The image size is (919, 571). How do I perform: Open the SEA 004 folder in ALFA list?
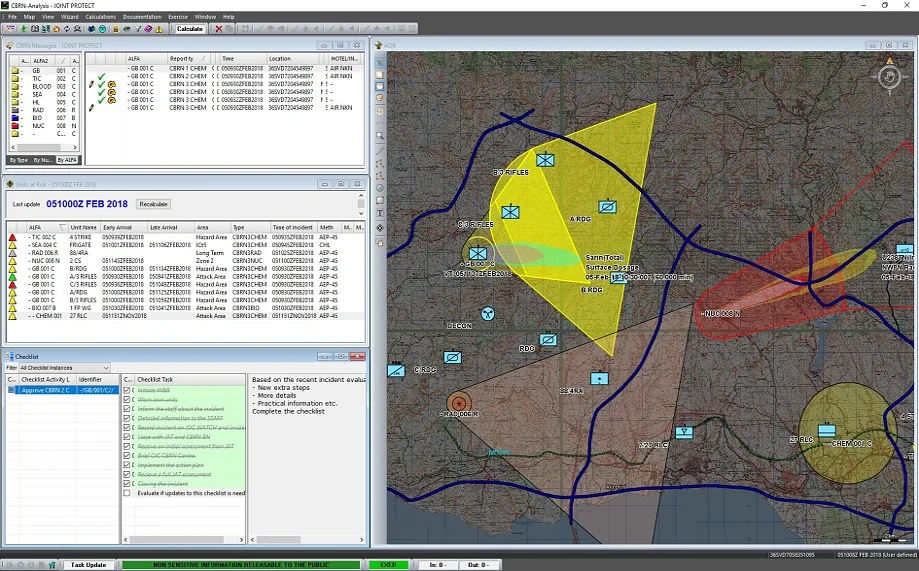(x=15, y=94)
